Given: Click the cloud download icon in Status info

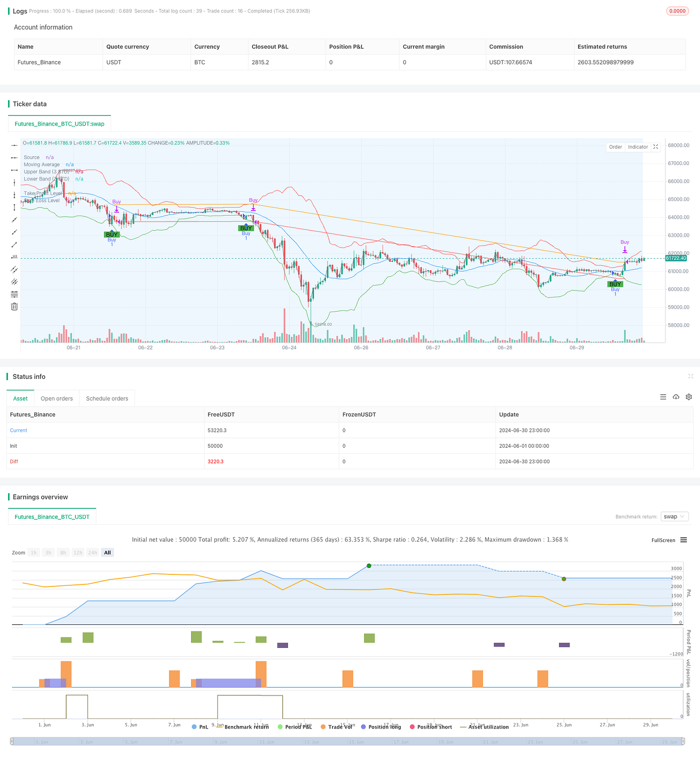Looking at the screenshot, I should (676, 397).
